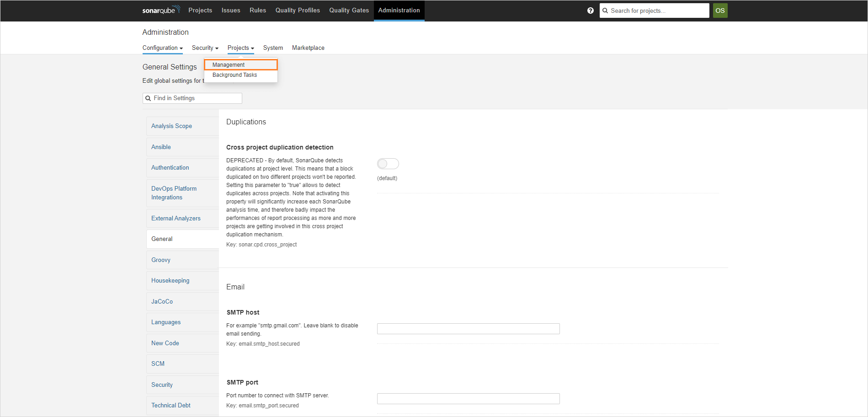This screenshot has width=868, height=417.
Task: Open the OS user avatar menu
Action: (720, 10)
